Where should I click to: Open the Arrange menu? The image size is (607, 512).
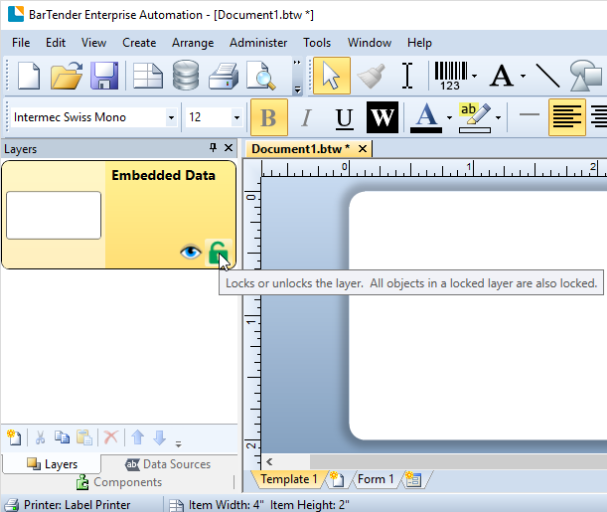(x=193, y=43)
